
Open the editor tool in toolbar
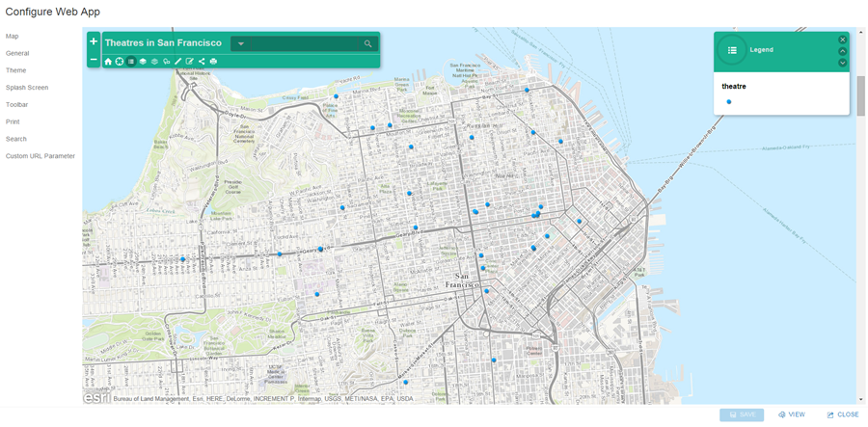pyautogui.click(x=189, y=62)
